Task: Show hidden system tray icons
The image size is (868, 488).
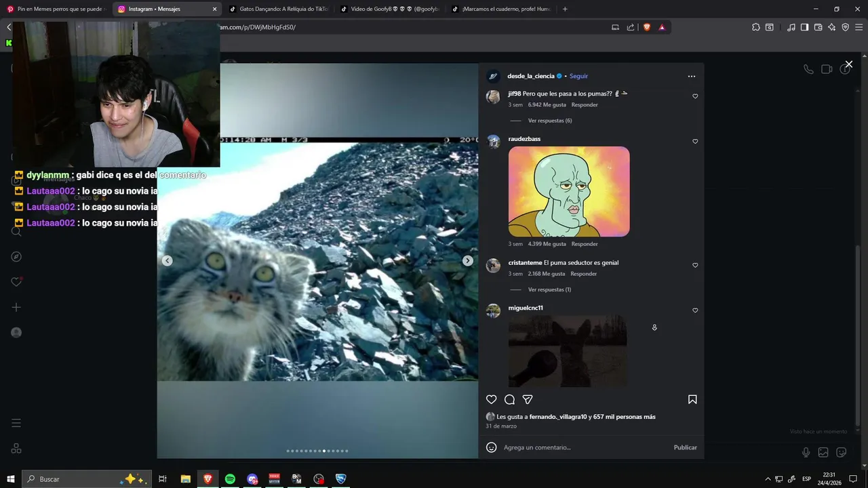Action: [x=768, y=479]
